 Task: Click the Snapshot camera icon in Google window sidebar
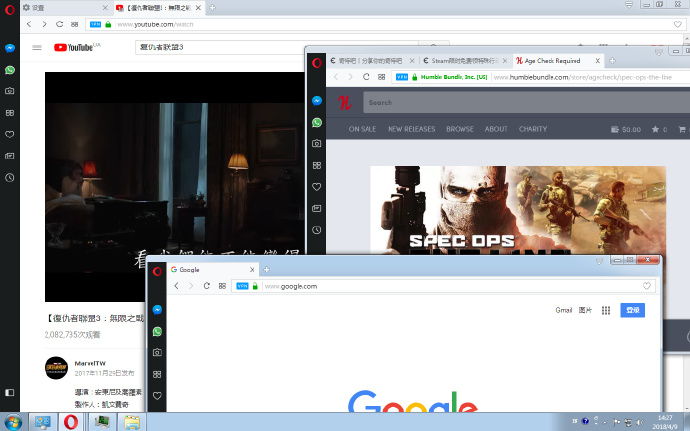tap(158, 353)
